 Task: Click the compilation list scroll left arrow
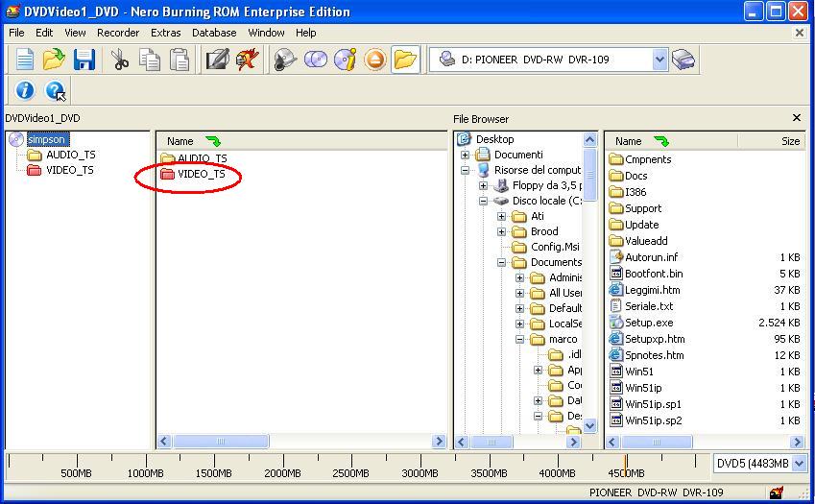tap(164, 442)
